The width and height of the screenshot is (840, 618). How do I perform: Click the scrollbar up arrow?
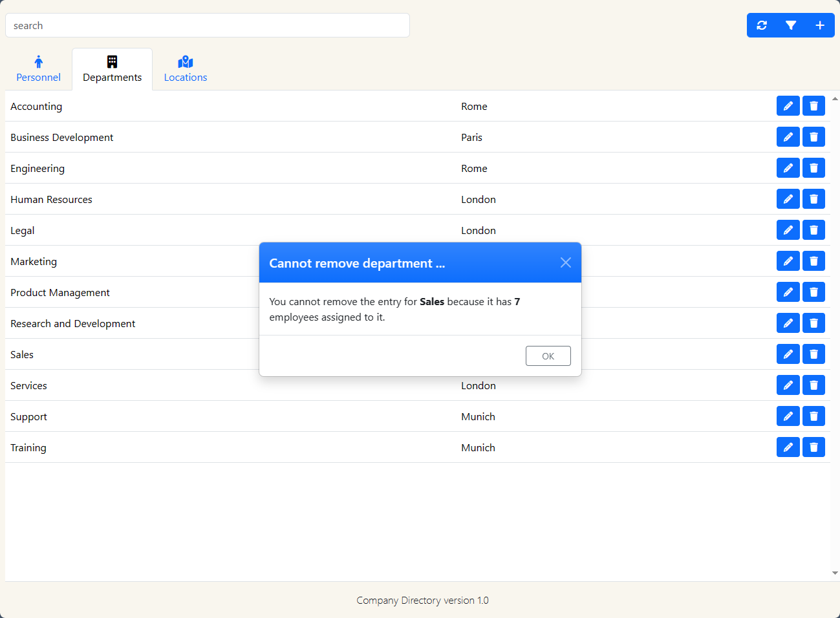[x=835, y=99]
